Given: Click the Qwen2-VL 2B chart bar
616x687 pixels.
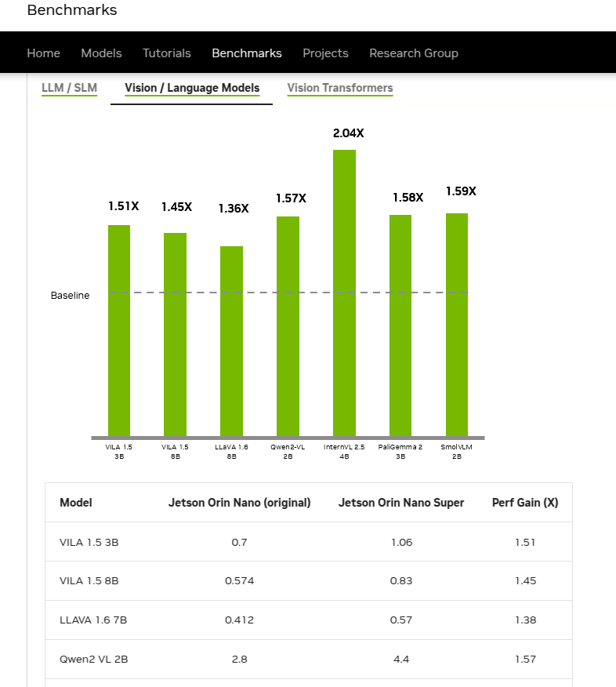Looking at the screenshot, I should coord(288,326).
